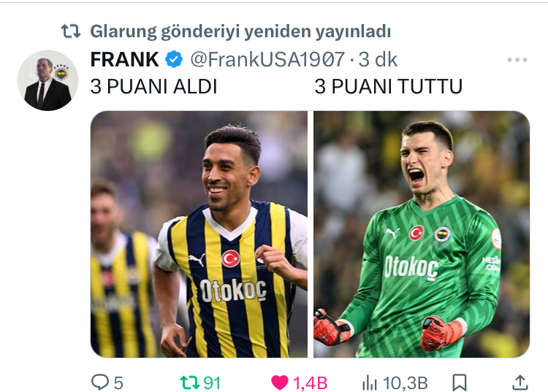Image resolution: width=548 pixels, height=392 pixels.
Task: Click the tweet text 3 PUANI ALDI
Action: click(153, 86)
